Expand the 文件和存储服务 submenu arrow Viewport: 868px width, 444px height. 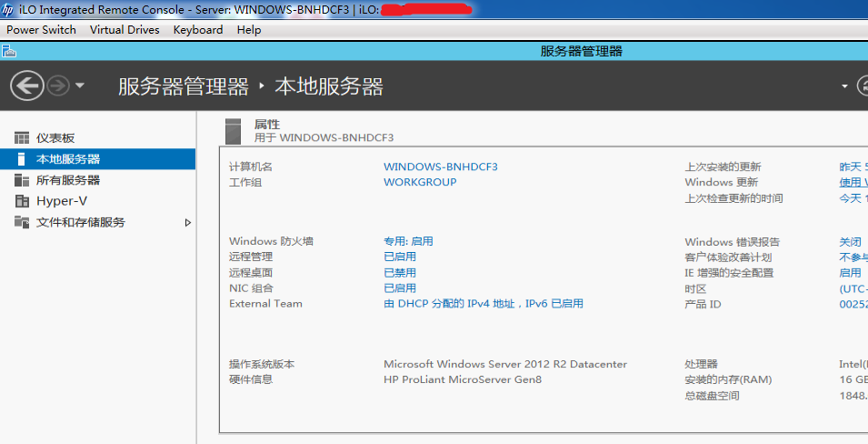187,222
